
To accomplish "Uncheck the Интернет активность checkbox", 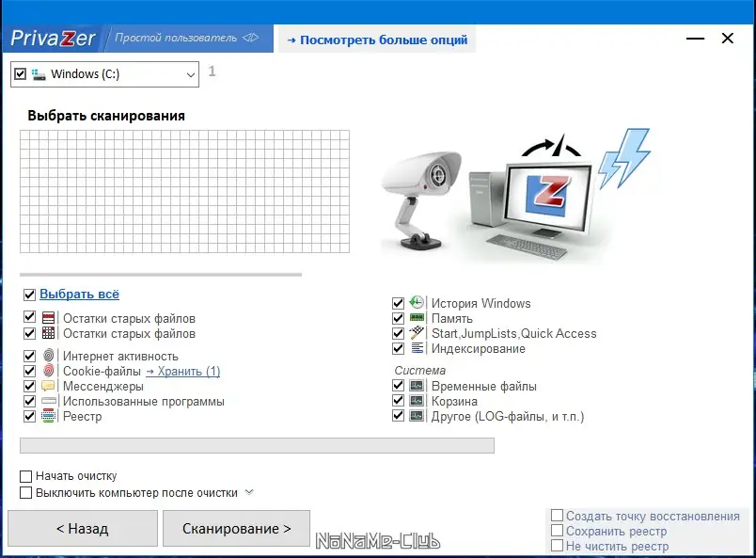I will click(29, 357).
